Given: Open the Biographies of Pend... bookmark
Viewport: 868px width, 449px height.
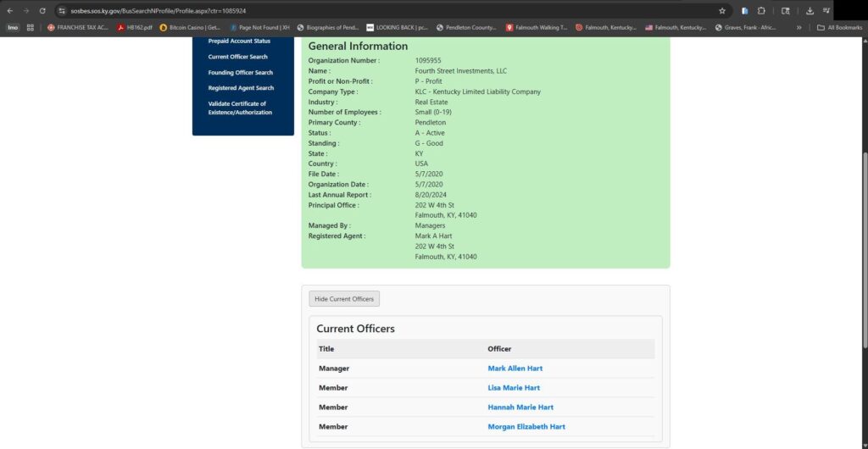Looking at the screenshot, I should (328, 27).
